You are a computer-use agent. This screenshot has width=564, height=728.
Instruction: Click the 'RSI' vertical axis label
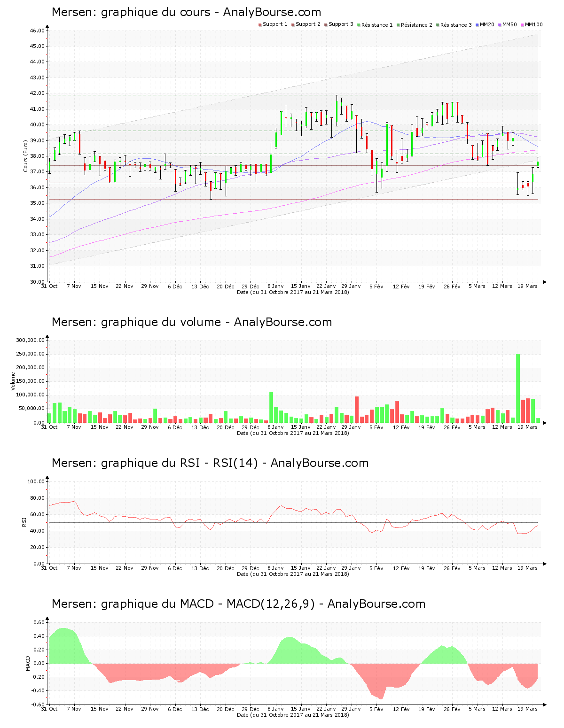coord(24,522)
